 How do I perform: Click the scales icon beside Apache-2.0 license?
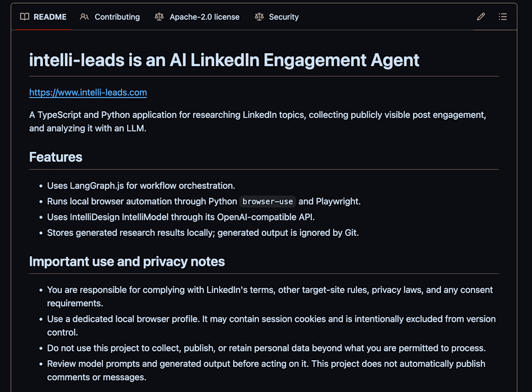[x=159, y=16]
